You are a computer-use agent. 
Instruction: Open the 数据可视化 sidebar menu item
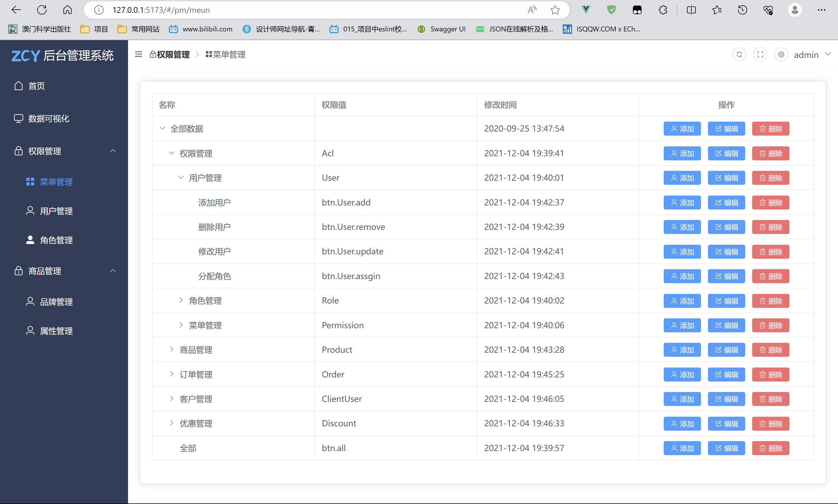[x=64, y=118]
